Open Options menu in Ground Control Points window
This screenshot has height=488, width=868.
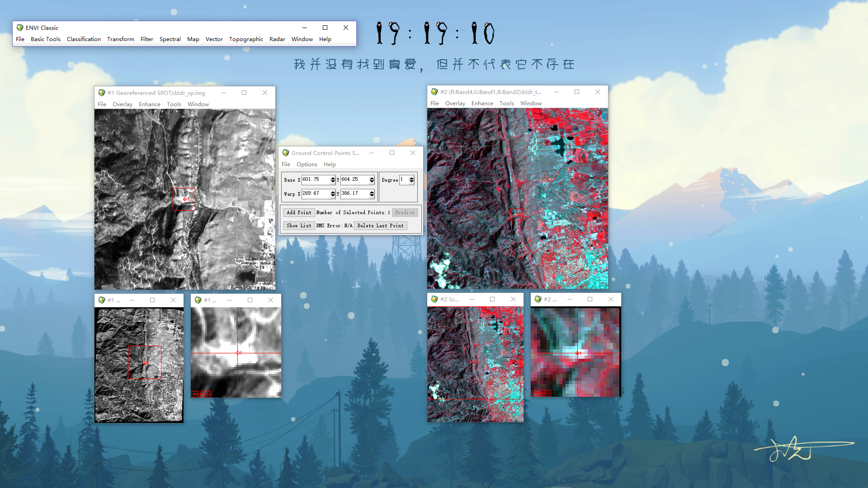click(307, 164)
